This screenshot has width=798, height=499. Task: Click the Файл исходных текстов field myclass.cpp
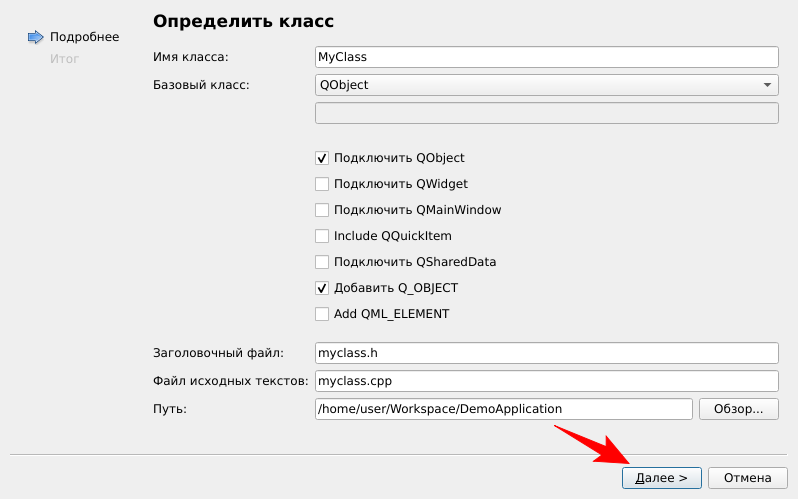coord(546,381)
